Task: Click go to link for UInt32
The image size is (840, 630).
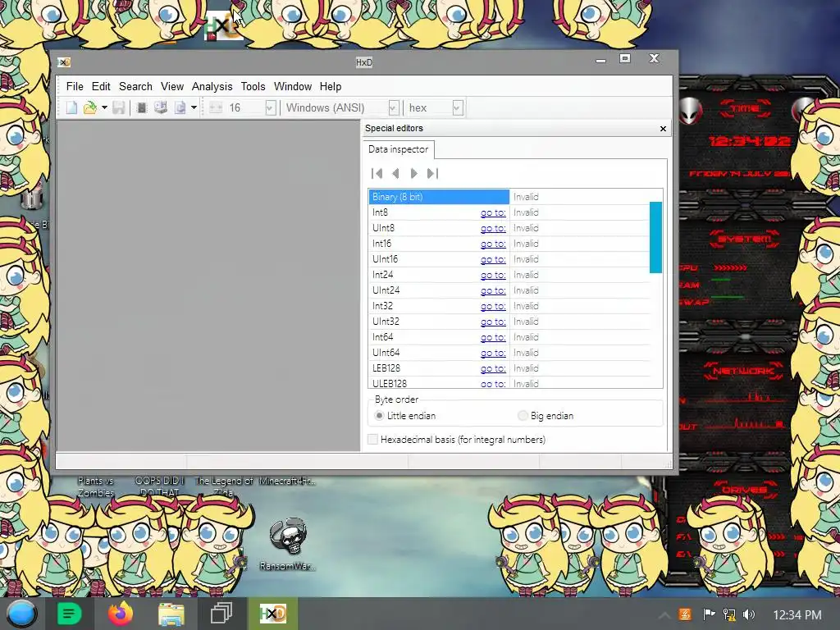Action: point(493,322)
